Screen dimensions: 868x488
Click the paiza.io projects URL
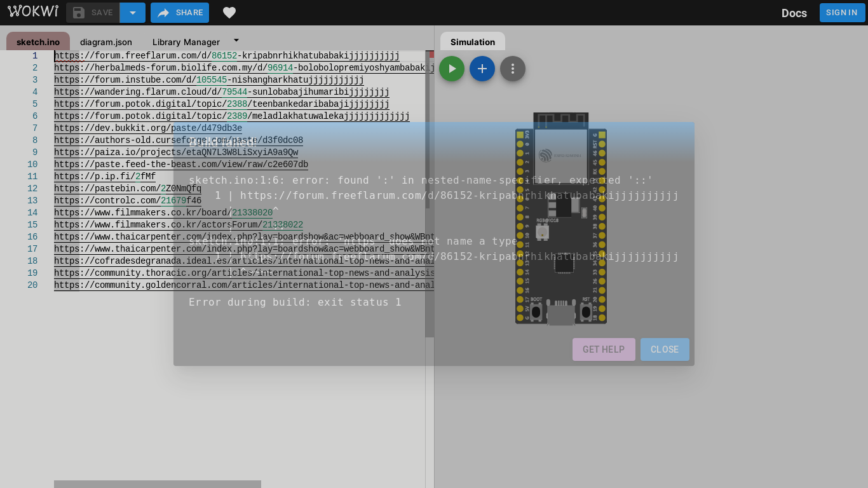coord(176,152)
